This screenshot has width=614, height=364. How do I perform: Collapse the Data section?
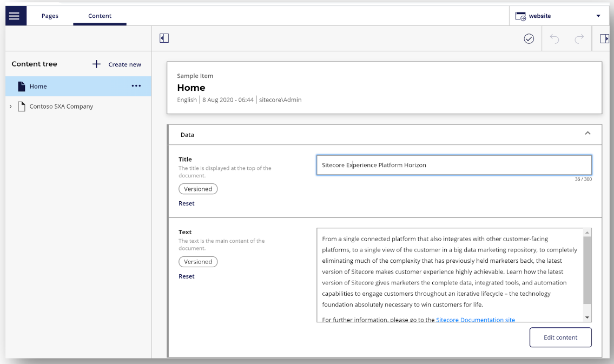587,134
